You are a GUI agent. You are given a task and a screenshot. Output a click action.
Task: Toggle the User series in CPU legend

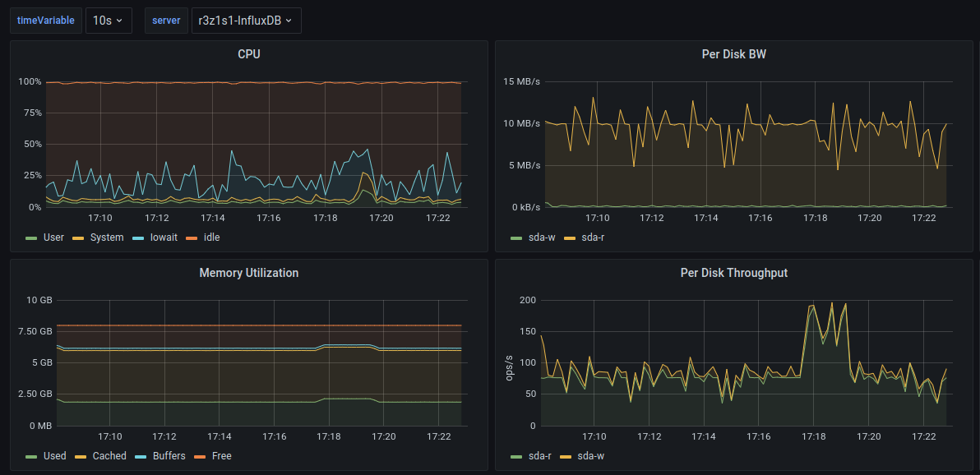53,237
